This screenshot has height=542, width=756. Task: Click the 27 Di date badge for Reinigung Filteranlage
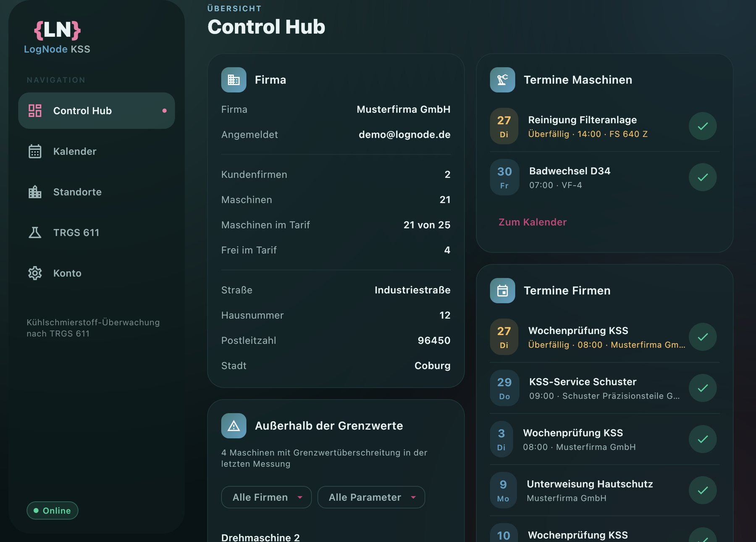click(x=504, y=126)
